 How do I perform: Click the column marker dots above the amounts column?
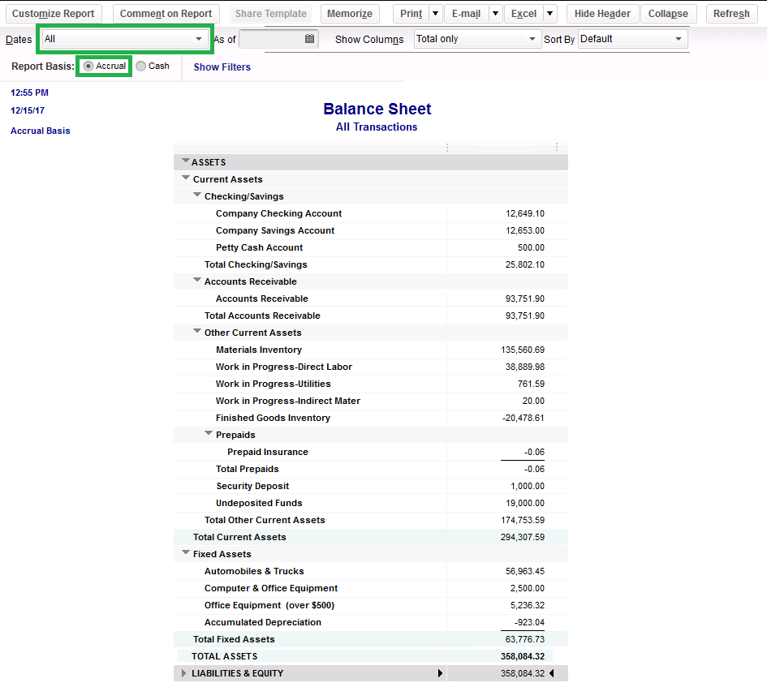557,148
